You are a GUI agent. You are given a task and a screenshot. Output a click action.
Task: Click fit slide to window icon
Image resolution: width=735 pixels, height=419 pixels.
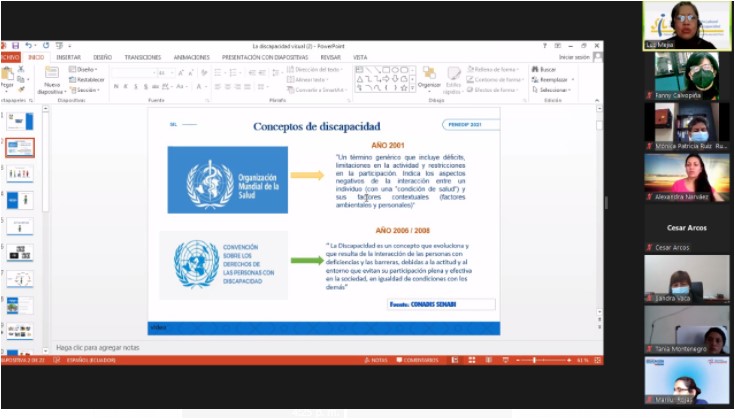[x=597, y=360]
